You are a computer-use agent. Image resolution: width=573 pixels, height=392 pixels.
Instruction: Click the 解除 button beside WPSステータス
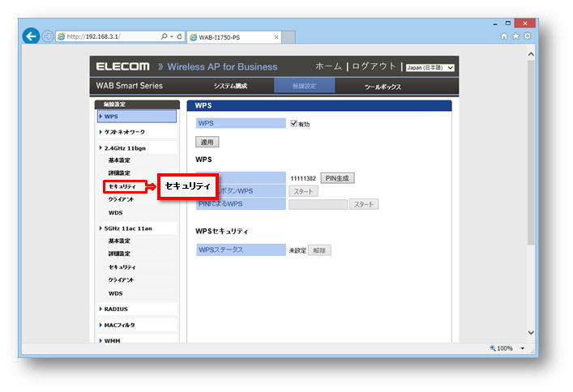tap(319, 250)
